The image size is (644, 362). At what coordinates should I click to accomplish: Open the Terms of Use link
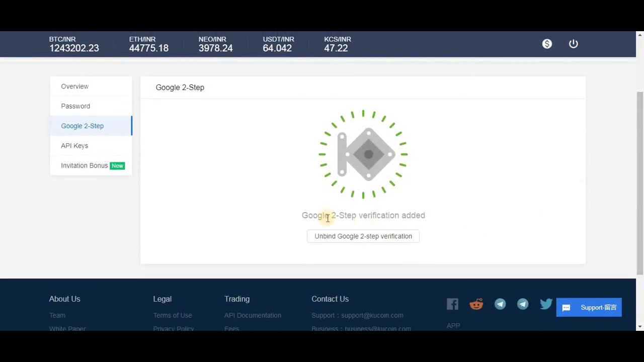[x=173, y=315]
